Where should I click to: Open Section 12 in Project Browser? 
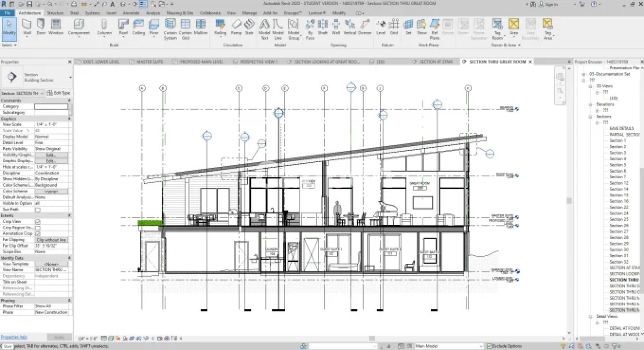click(x=619, y=183)
